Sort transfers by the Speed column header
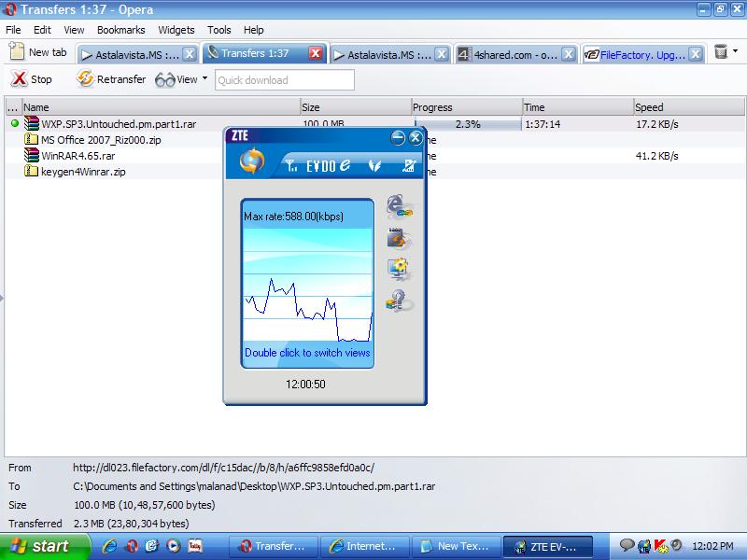The image size is (747, 560). 689,107
